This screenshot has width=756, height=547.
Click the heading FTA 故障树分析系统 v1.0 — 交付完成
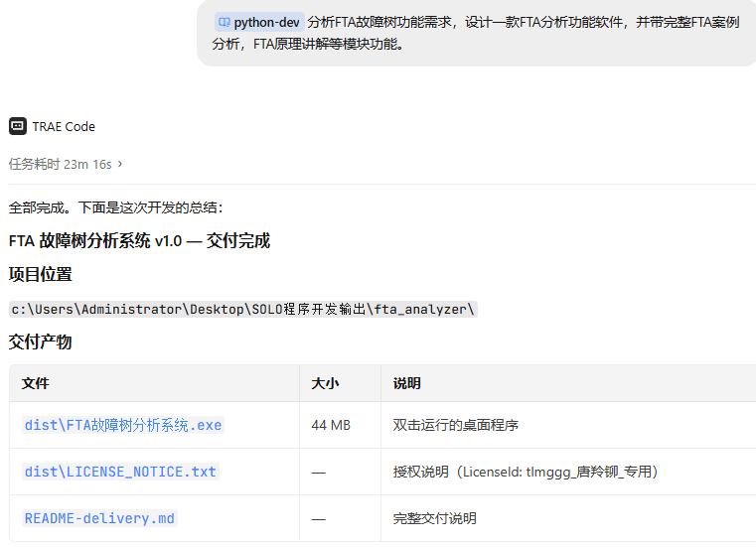tap(139, 240)
